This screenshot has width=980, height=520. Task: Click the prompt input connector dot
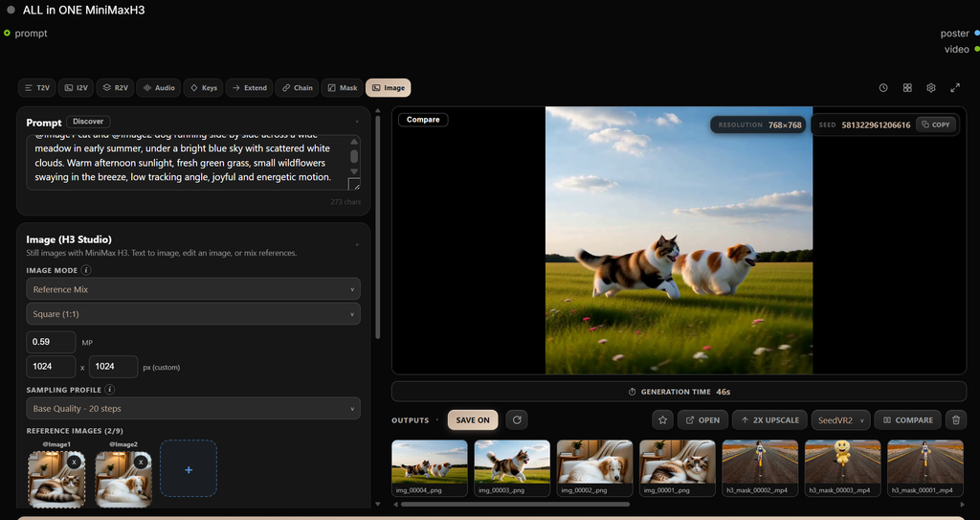pyautogui.click(x=7, y=34)
